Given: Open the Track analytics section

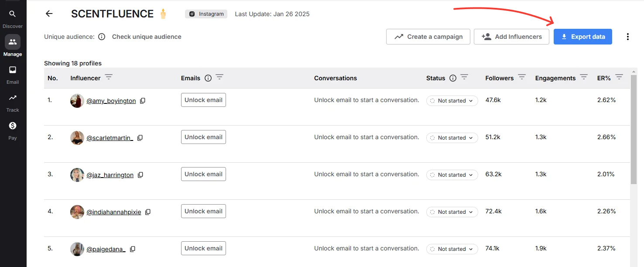Looking at the screenshot, I should pyautogui.click(x=13, y=103).
